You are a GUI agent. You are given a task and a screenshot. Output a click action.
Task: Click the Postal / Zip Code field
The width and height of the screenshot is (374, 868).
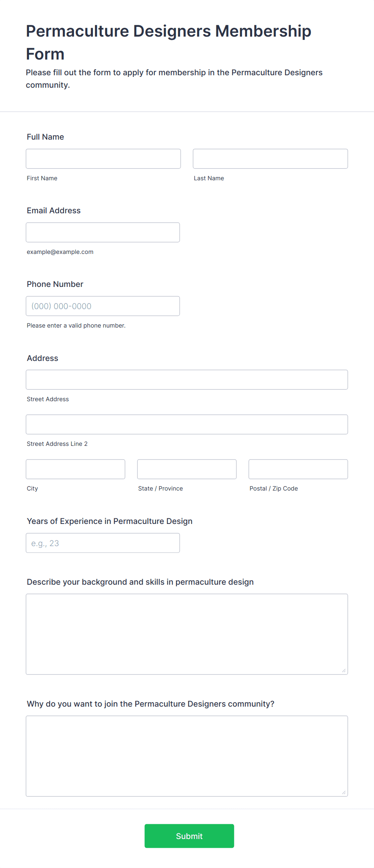[298, 469]
